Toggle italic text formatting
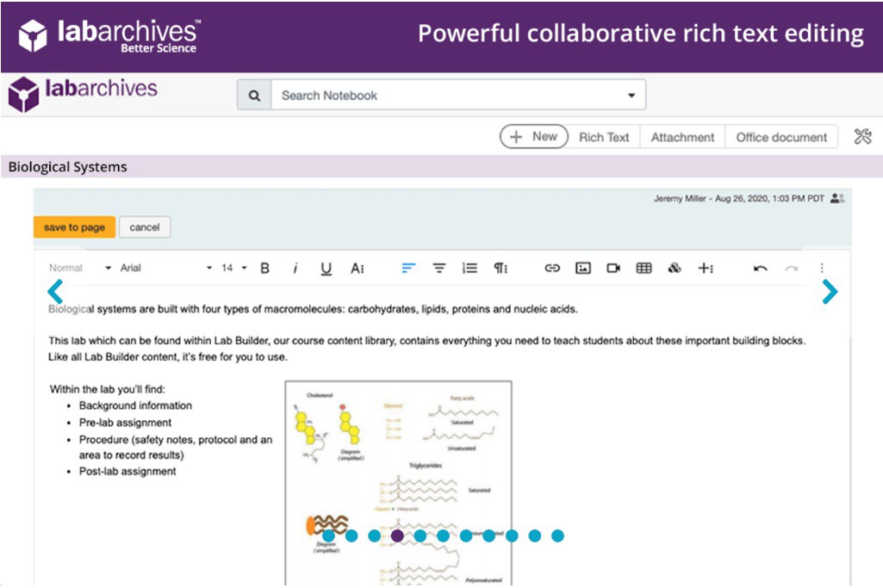This screenshot has width=883, height=588. click(x=295, y=269)
